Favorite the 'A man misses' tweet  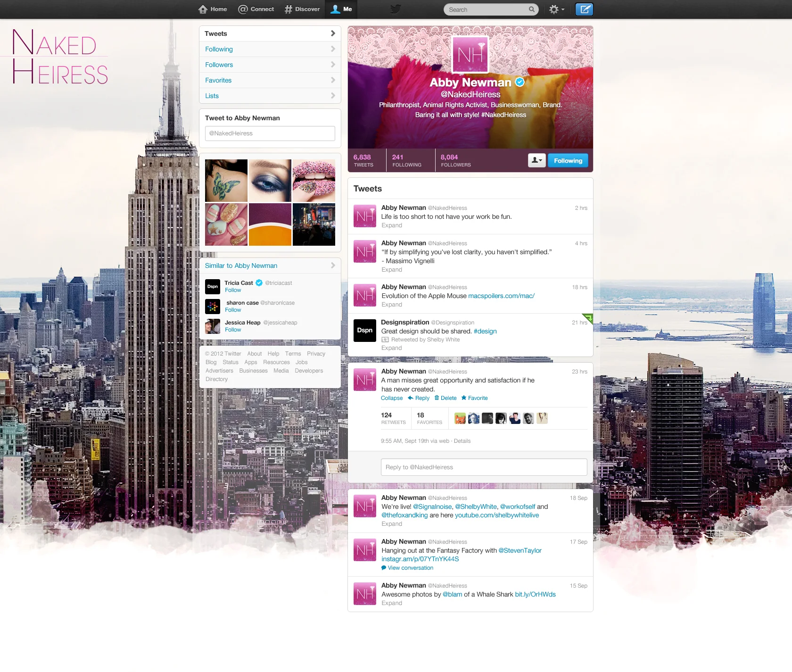474,398
